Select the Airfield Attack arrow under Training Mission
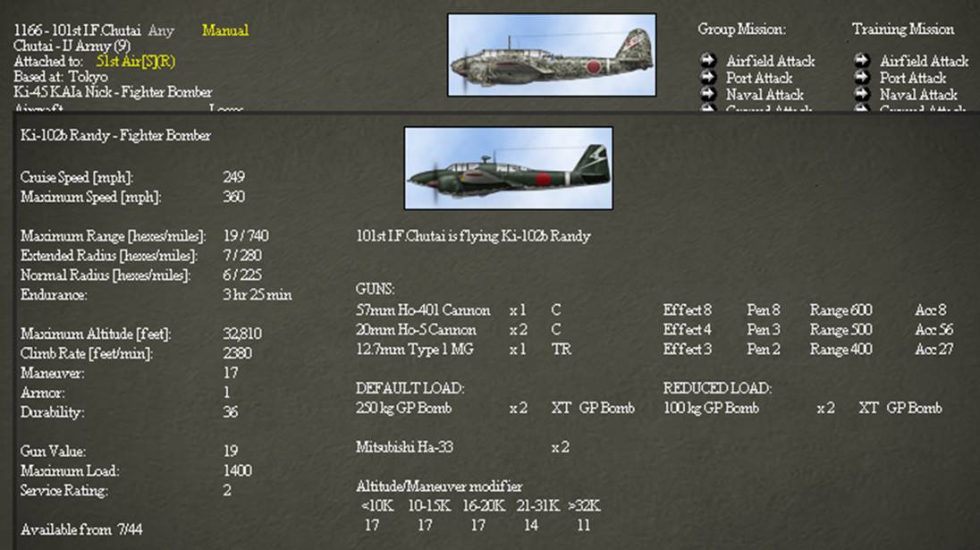Screen dimensions: 980x550 pyautogui.click(x=861, y=62)
